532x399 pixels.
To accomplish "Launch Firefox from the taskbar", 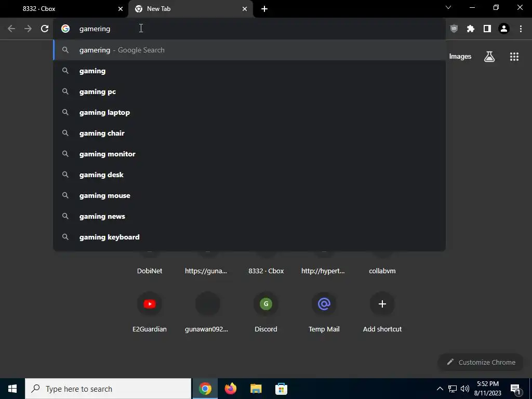I will click(x=230, y=389).
